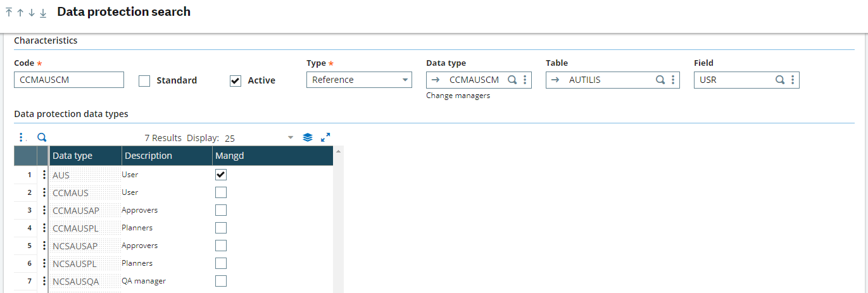Click the Data type column header
The height and width of the screenshot is (293, 868).
tap(85, 156)
